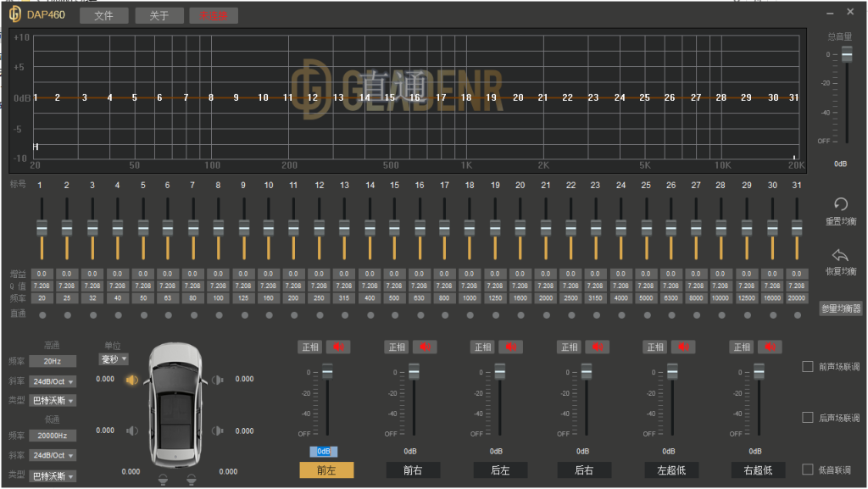Mute the 前右 channel with its red speaker icon
The width and height of the screenshot is (868, 489).
click(x=425, y=347)
